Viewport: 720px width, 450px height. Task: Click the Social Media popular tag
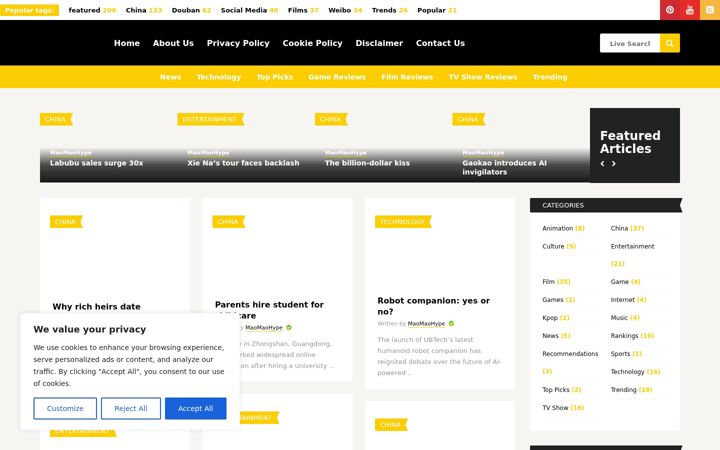click(x=249, y=10)
